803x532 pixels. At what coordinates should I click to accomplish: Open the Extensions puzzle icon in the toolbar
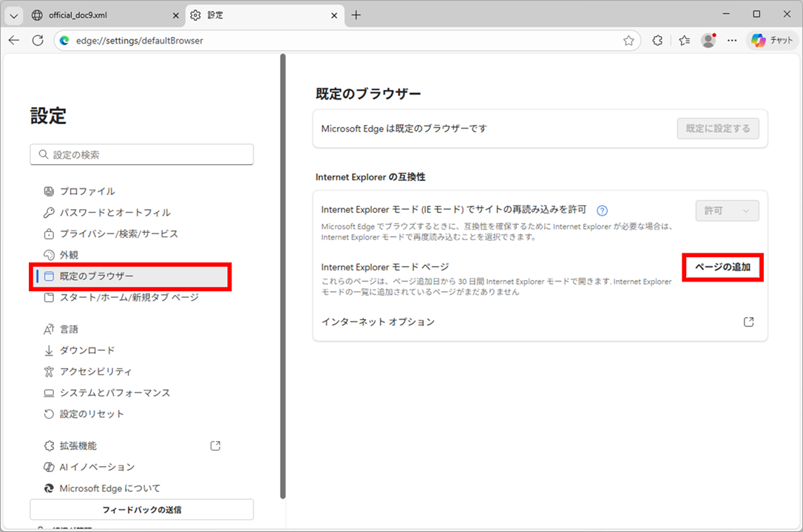tap(657, 41)
